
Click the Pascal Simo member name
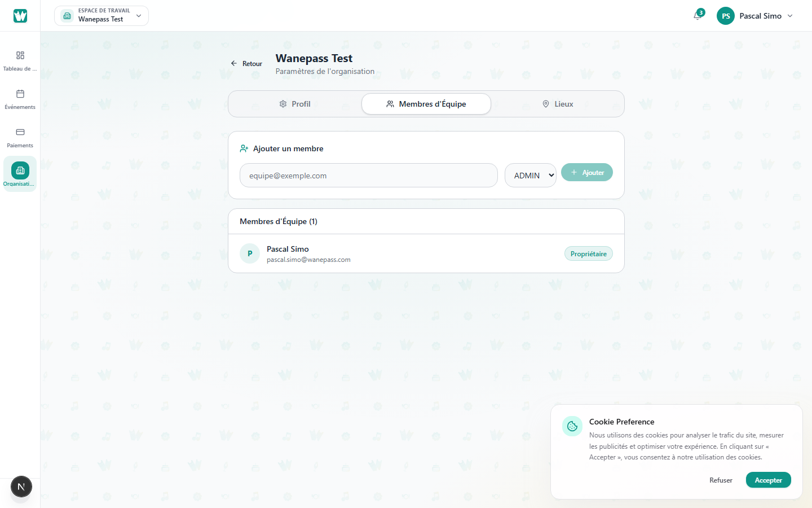pos(288,249)
